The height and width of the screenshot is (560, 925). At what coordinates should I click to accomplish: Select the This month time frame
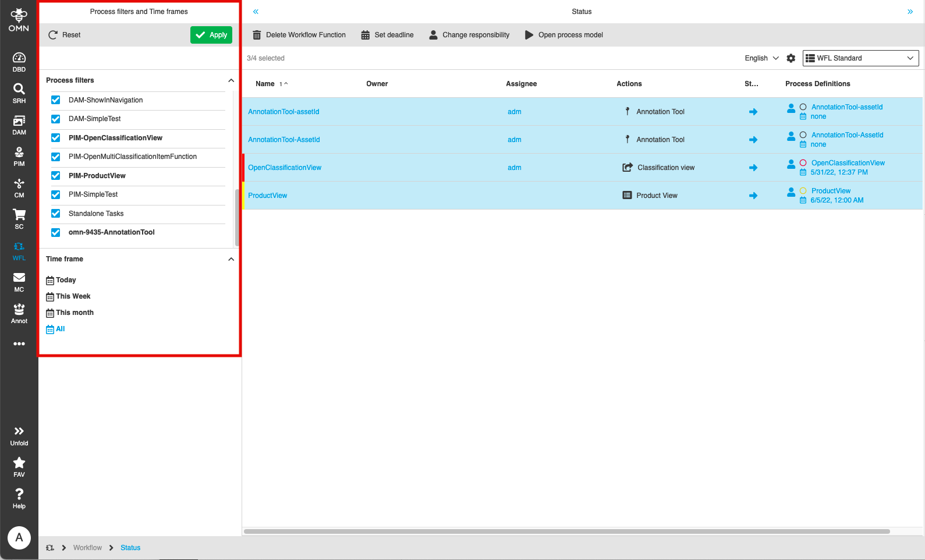[x=70, y=313]
